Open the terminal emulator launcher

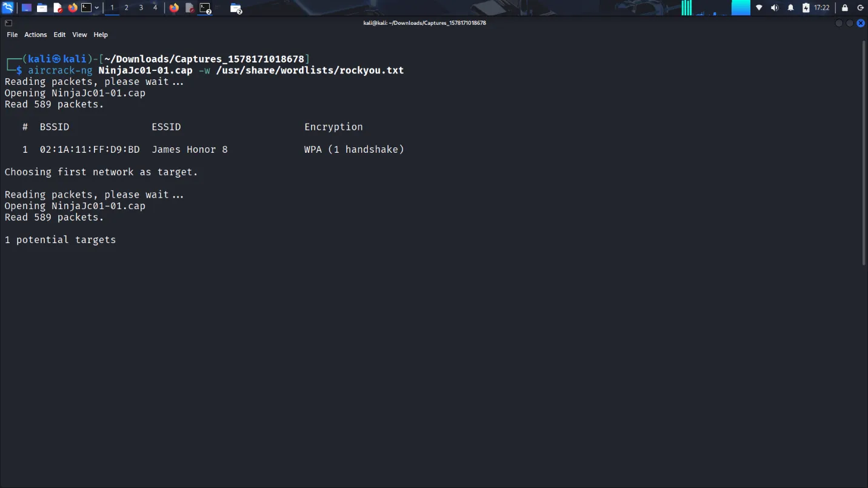pyautogui.click(x=87, y=8)
